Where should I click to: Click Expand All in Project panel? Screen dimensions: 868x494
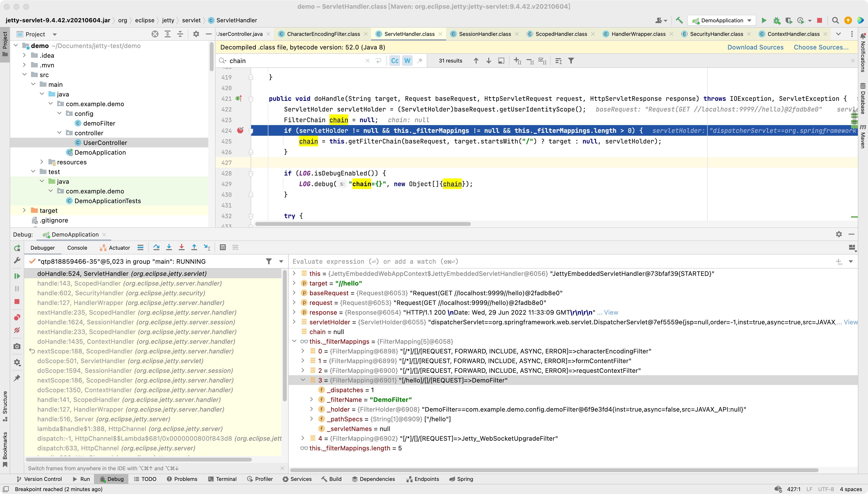point(167,34)
